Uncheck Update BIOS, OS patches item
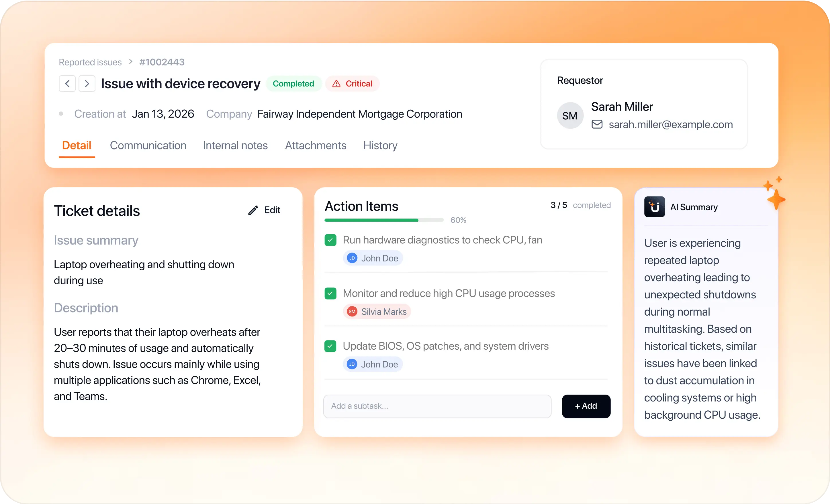The image size is (830, 504). pyautogui.click(x=330, y=346)
